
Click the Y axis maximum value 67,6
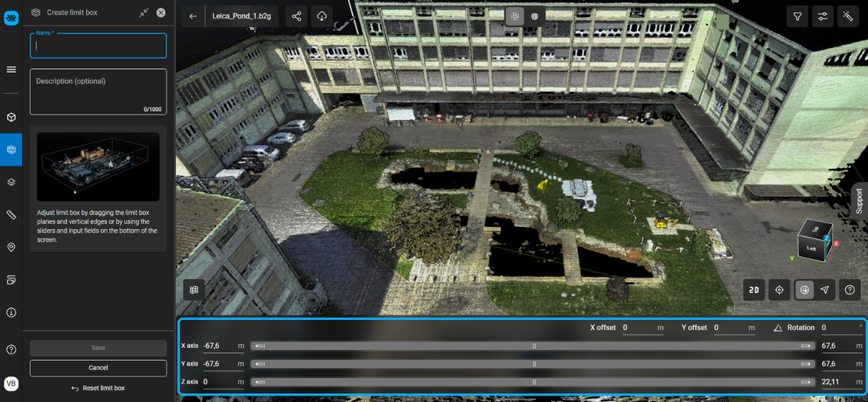[842, 364]
